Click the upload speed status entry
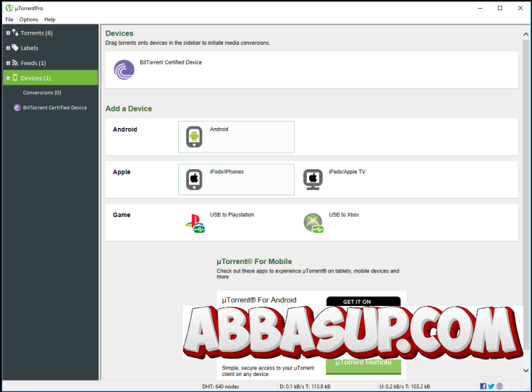The image size is (532, 392). click(405, 386)
